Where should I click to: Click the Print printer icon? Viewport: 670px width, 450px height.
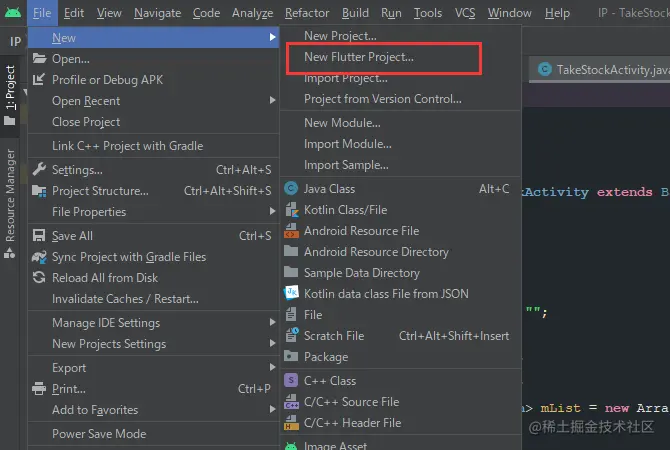tap(39, 388)
